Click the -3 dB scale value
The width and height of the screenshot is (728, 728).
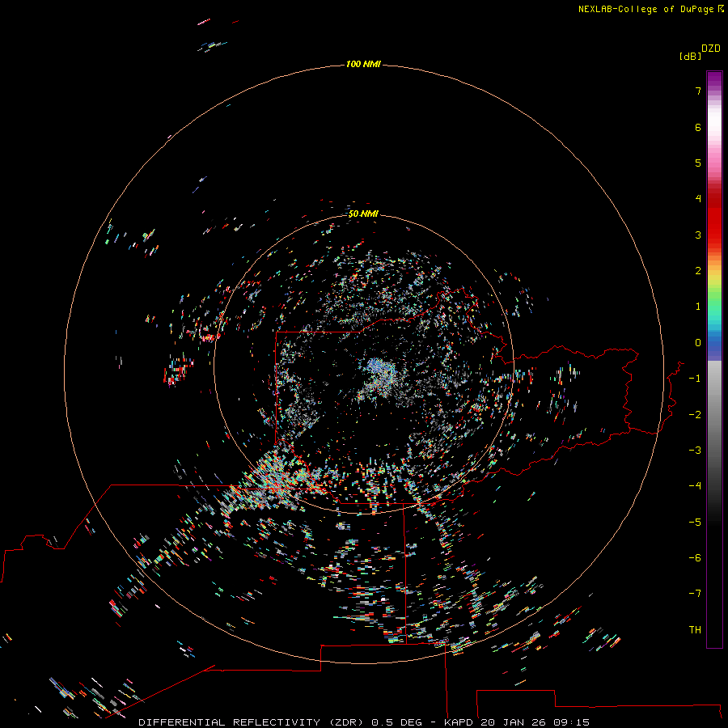coord(695,451)
